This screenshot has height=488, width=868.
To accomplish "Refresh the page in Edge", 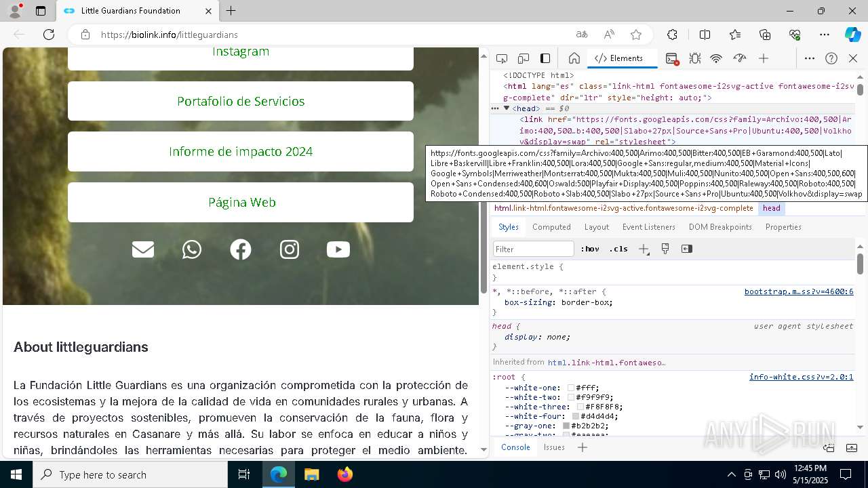I will click(x=49, y=35).
